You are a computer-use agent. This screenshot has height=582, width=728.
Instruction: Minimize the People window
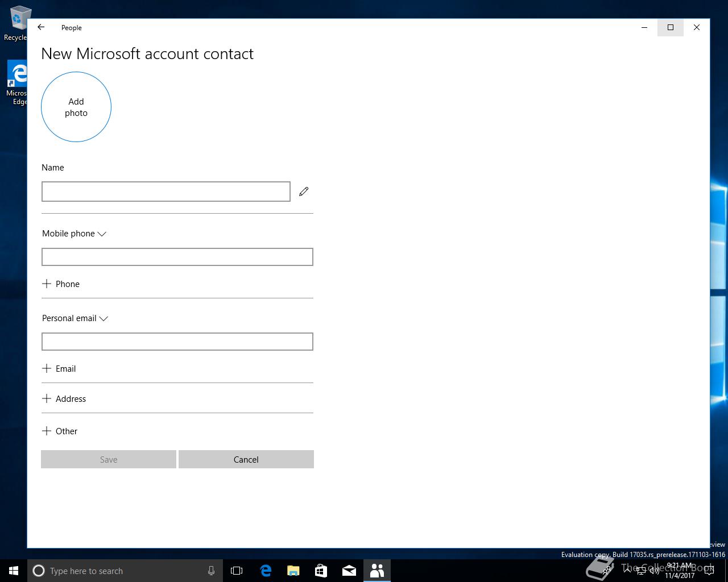click(644, 27)
